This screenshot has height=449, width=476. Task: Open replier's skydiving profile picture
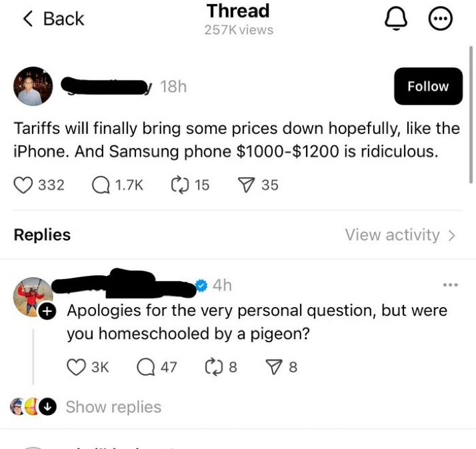coord(33,297)
